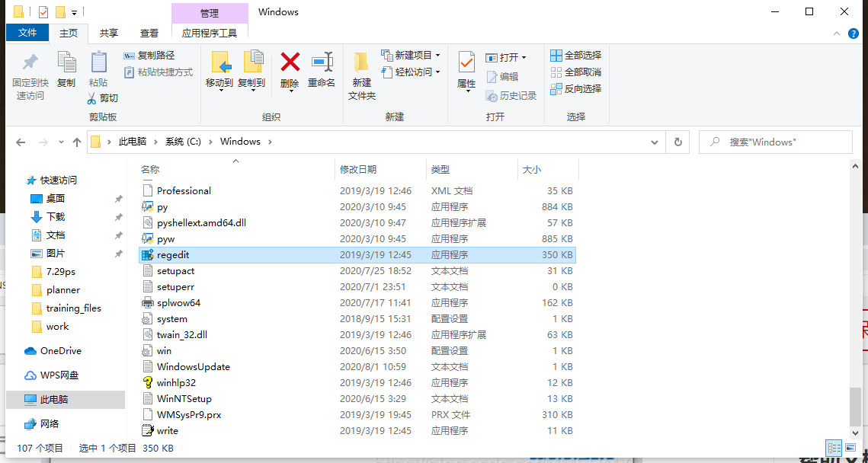
Task: Click the 复制路径 (Copy path) icon
Action: coord(128,55)
